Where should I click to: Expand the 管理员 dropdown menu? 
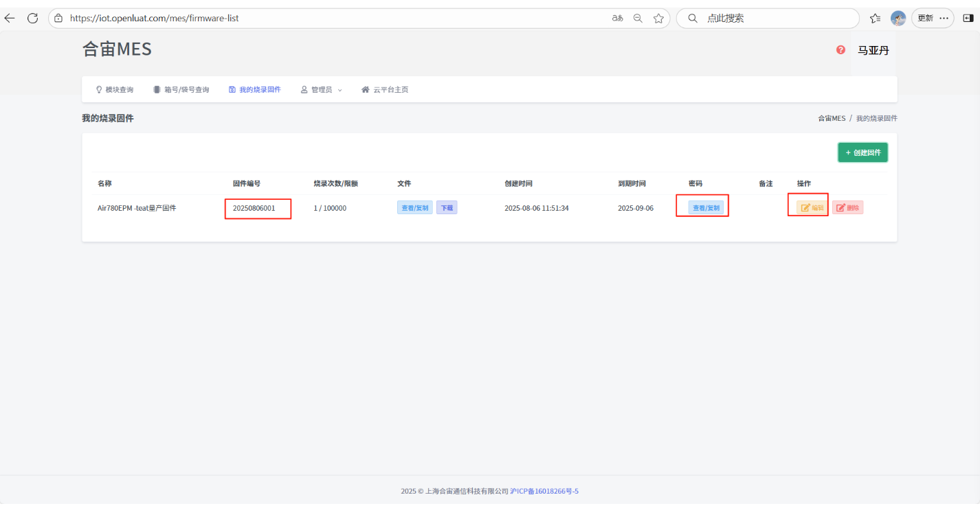click(321, 90)
